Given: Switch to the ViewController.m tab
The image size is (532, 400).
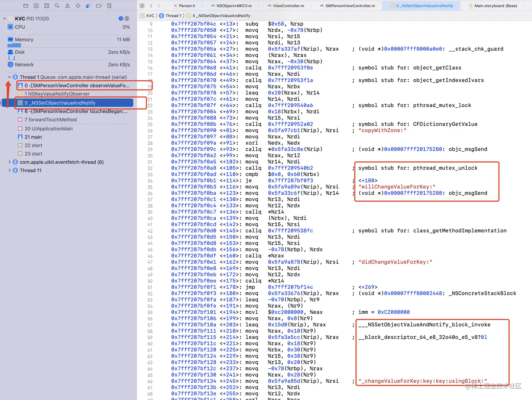Looking at the screenshot, I should click(x=286, y=6).
